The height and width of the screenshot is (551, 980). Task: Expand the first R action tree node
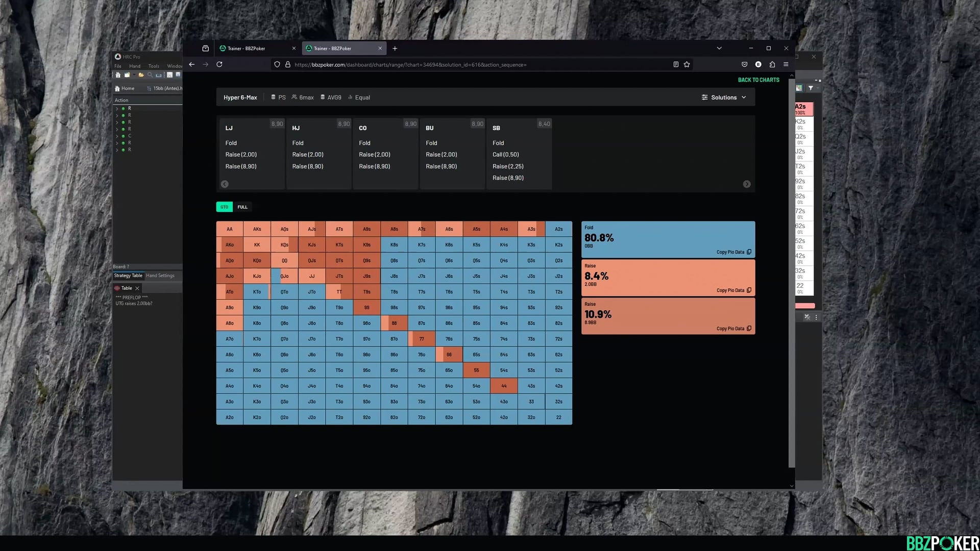click(x=117, y=109)
